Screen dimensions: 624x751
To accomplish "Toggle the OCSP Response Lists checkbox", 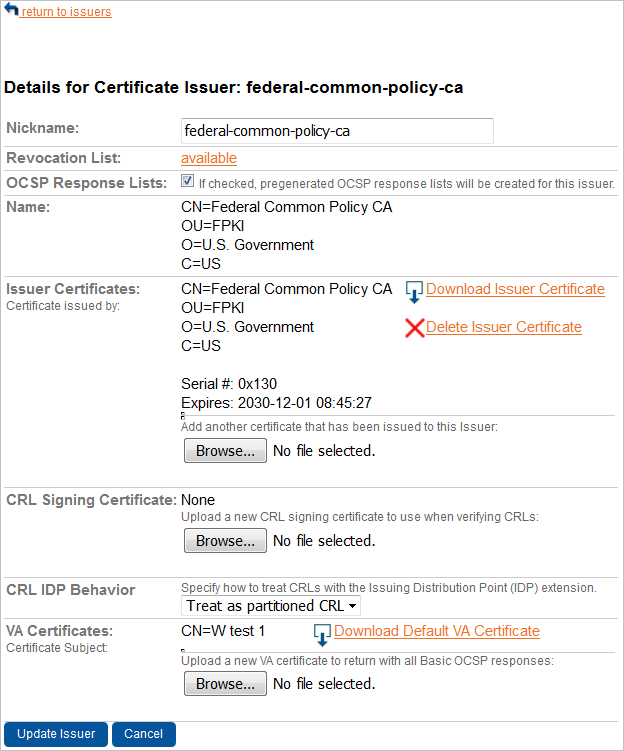I will coord(187,182).
